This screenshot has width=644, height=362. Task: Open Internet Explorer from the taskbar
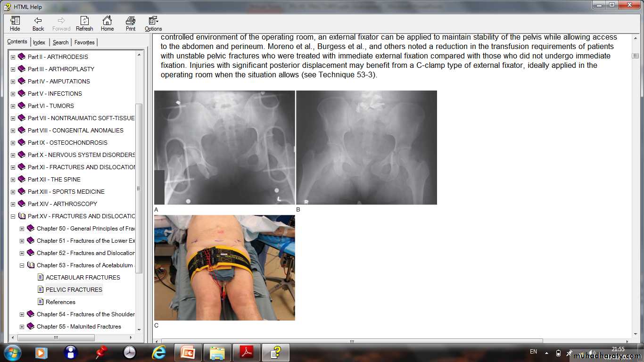(x=159, y=352)
